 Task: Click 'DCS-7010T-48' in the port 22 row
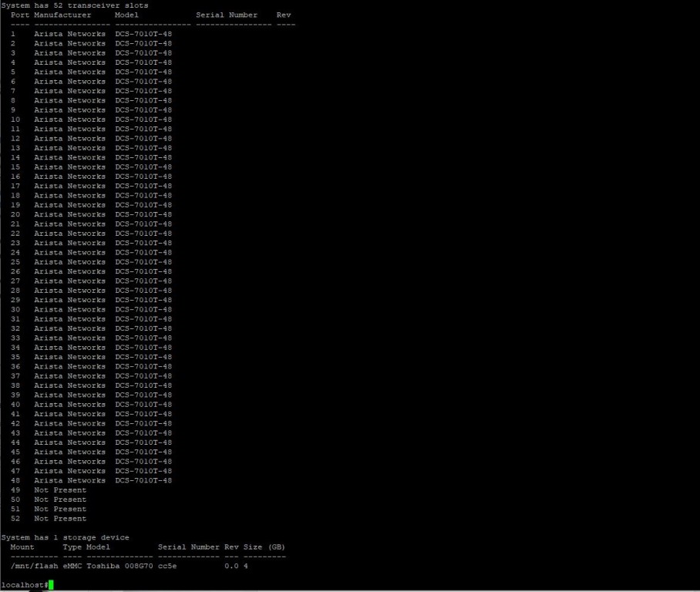pyautogui.click(x=143, y=234)
